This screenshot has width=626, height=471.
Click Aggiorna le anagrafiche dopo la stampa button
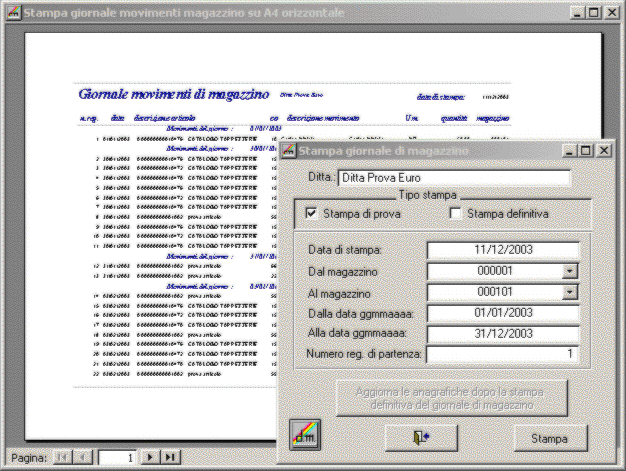[452, 398]
